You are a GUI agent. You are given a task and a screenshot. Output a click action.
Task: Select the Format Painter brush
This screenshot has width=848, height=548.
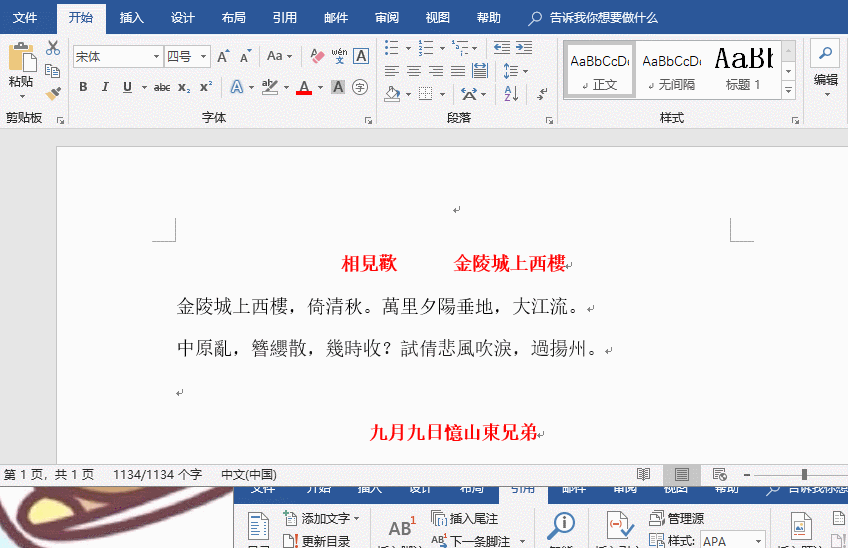coord(52,94)
